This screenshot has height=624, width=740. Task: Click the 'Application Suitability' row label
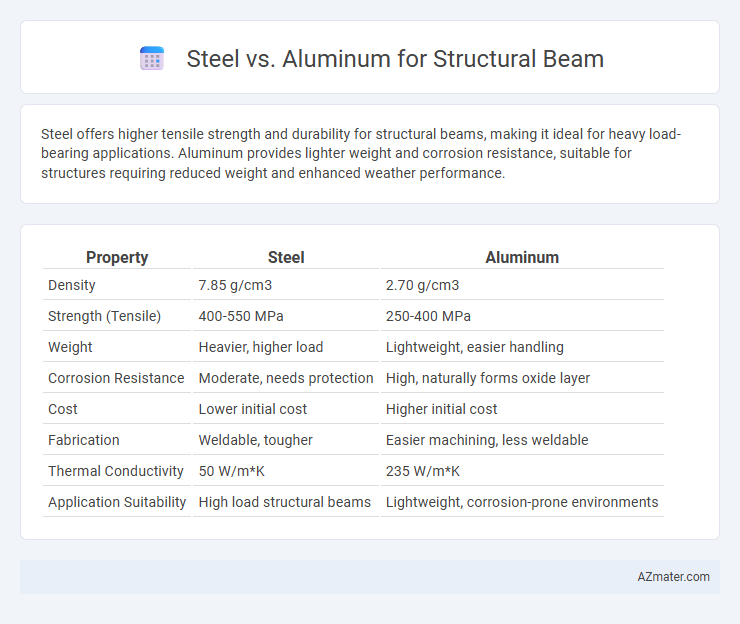(117, 502)
